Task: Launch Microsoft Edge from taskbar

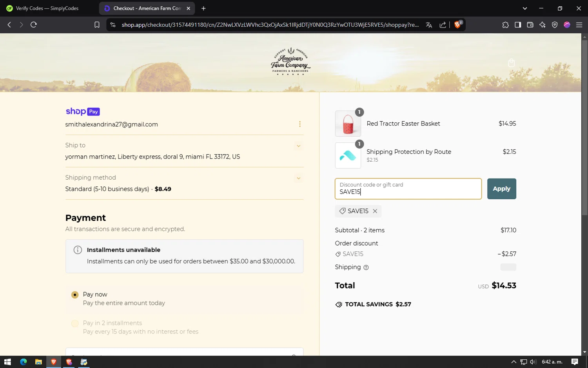Action: pyautogui.click(x=23, y=362)
